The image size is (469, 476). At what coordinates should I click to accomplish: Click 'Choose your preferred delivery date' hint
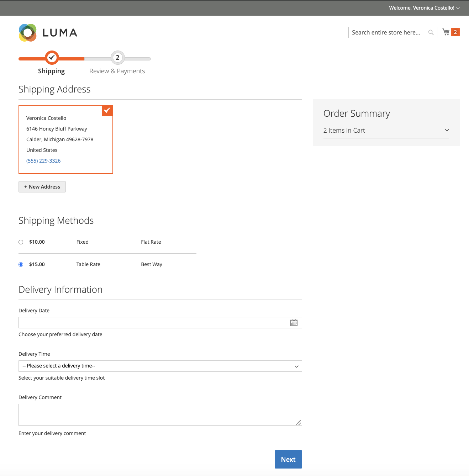point(60,334)
